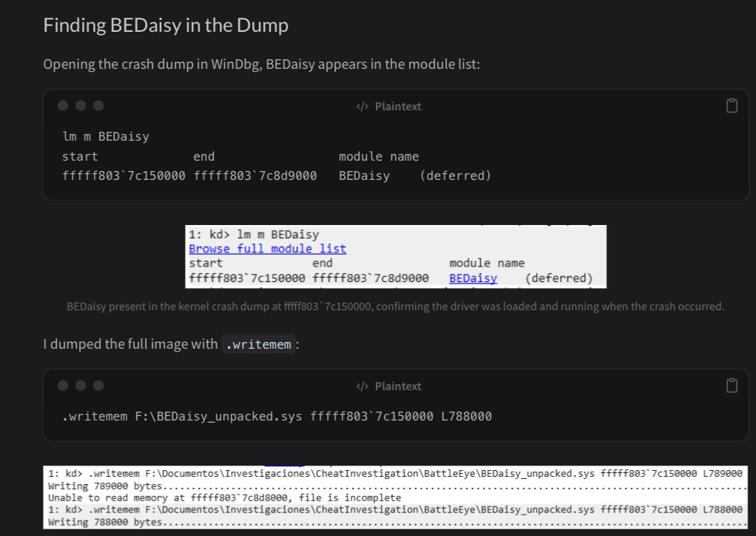Viewport: 756px width, 536px height.
Task: Click 'Writing 788000 bytes' line in output image
Action: [397, 522]
